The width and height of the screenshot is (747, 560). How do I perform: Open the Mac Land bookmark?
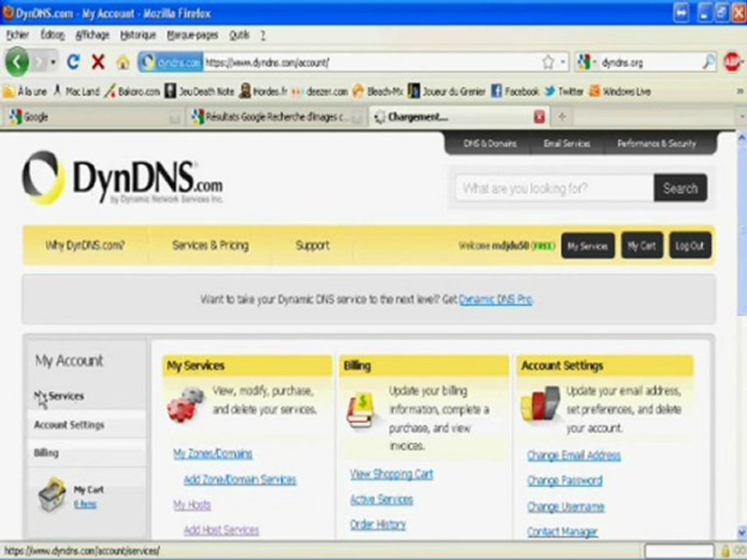point(76,91)
